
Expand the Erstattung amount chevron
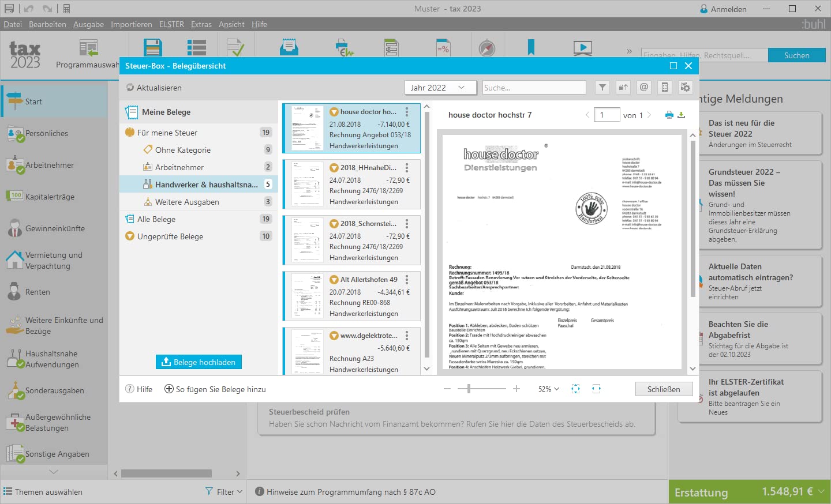821,491
